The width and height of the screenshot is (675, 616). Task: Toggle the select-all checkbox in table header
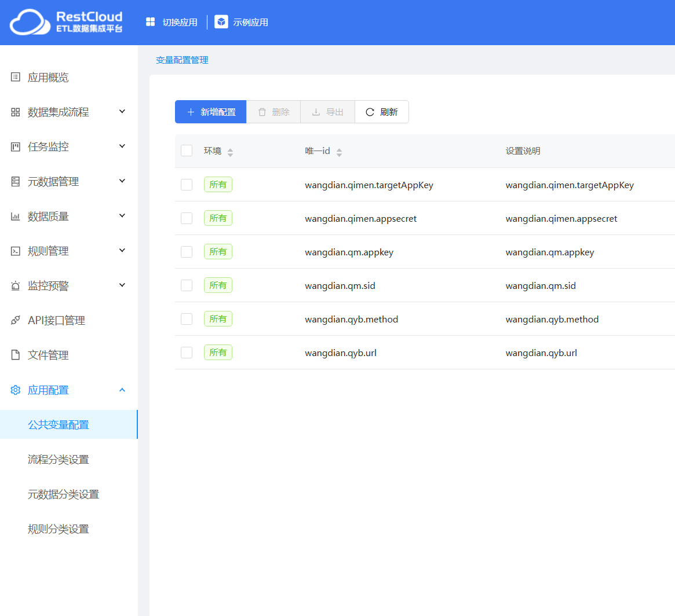pos(187,151)
